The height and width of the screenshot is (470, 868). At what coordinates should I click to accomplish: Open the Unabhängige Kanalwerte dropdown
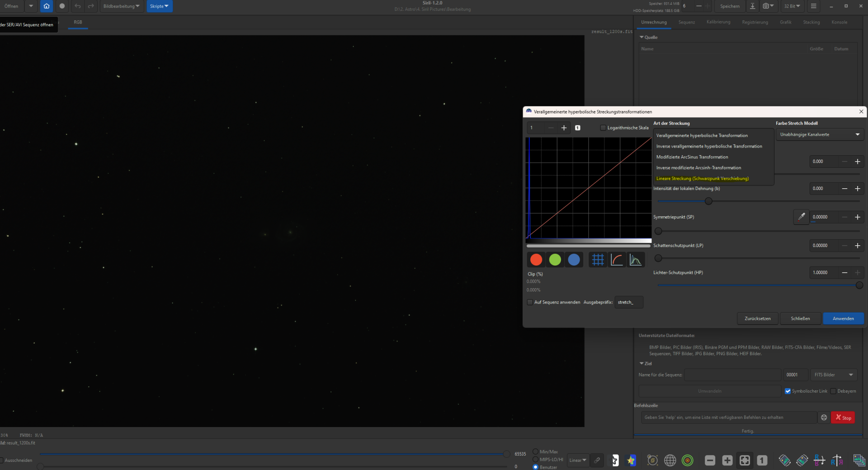820,135
